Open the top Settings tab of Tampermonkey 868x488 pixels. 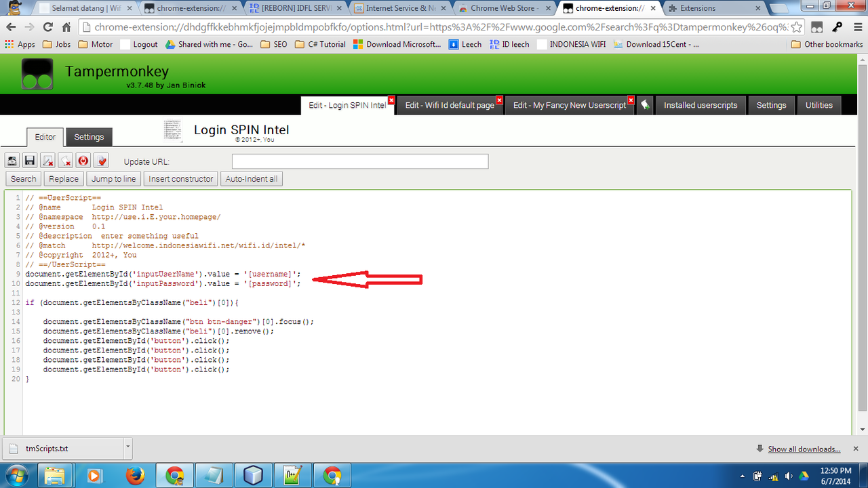click(x=771, y=105)
